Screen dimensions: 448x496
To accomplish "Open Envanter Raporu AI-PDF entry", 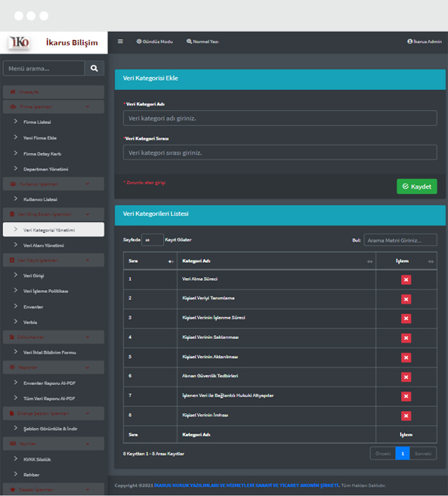I will coord(49,383).
